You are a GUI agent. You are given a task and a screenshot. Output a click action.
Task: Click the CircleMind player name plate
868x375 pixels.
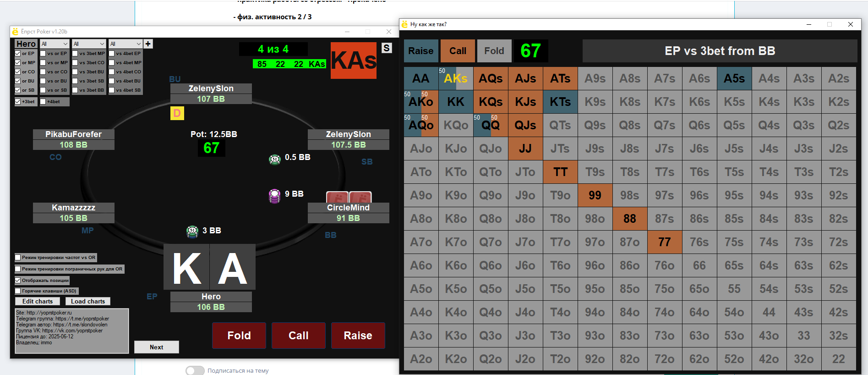coord(349,208)
